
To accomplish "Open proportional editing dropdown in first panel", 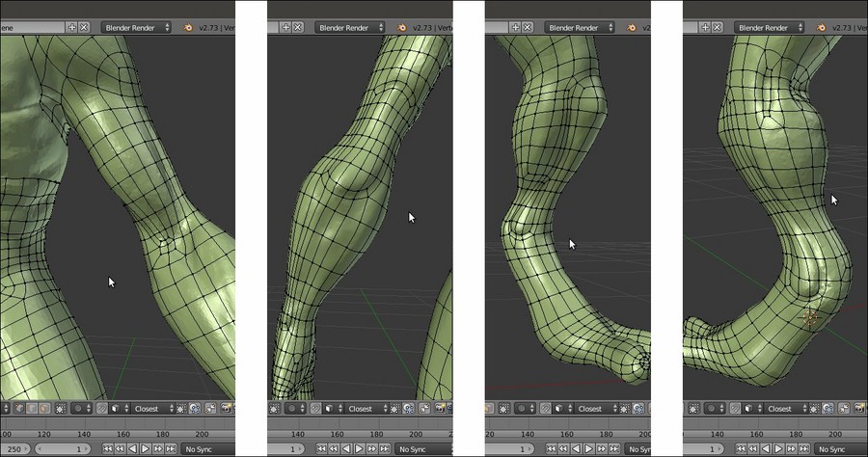I will pyautogui.click(x=81, y=409).
